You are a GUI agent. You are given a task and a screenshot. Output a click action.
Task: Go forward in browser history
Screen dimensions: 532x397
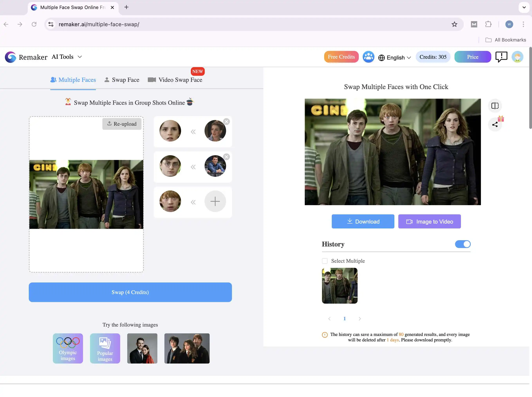tap(20, 24)
